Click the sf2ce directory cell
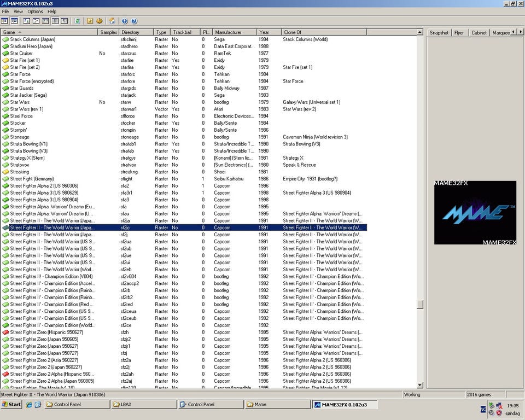 (x=126, y=325)
